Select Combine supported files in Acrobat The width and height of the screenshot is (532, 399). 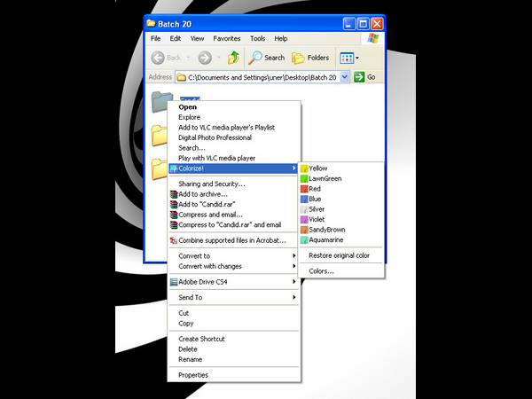click(233, 239)
